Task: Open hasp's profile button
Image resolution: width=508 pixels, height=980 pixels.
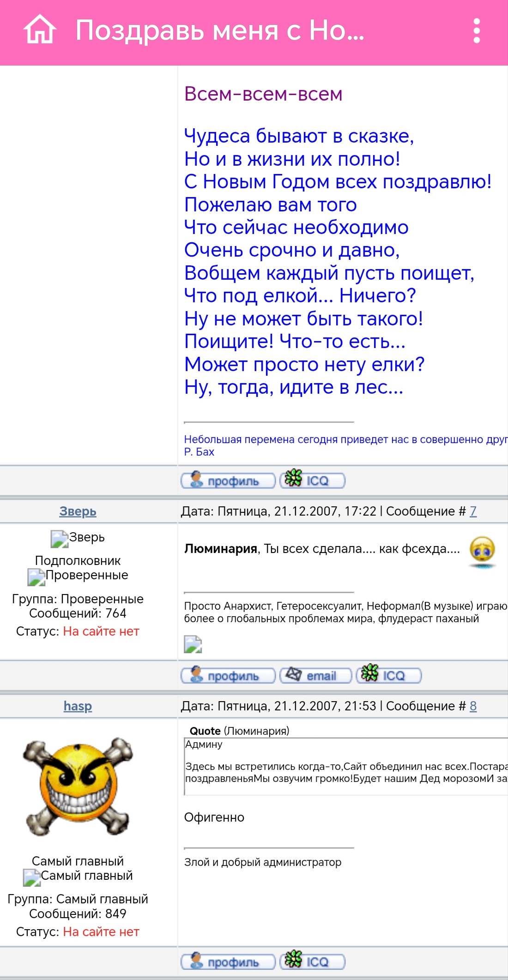Action: tap(228, 962)
